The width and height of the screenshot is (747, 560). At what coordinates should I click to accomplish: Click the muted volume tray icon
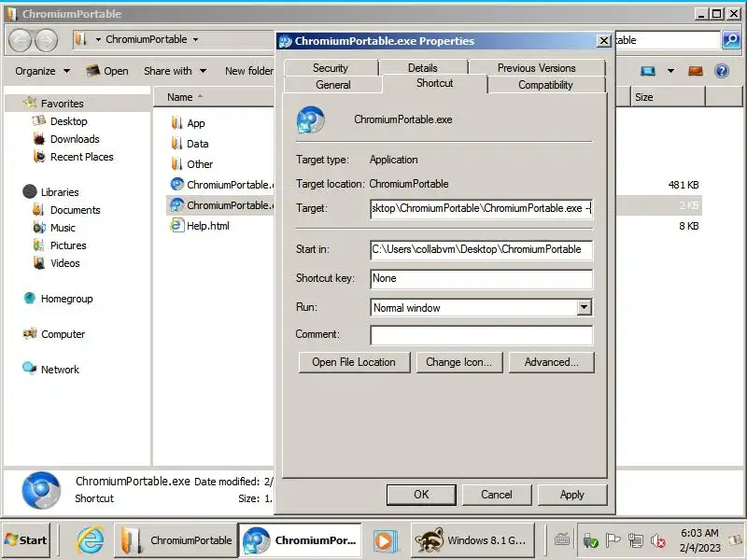[658, 540]
